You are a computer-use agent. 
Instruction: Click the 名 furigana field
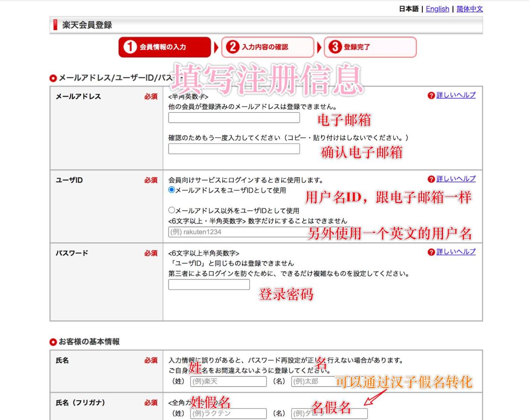(329, 413)
